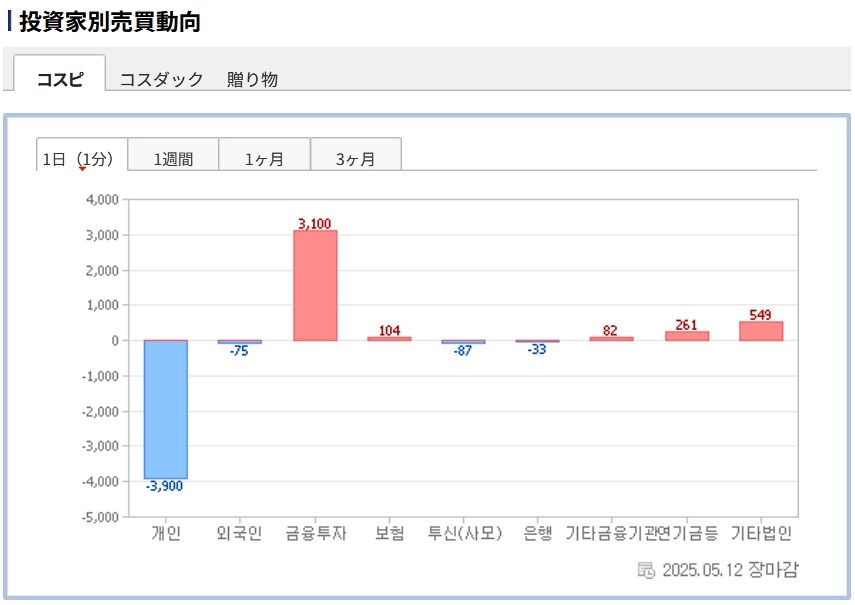Screen dimensions: 855x605
Task: Click the 외국인 bar labeled -75
Action: (x=240, y=342)
